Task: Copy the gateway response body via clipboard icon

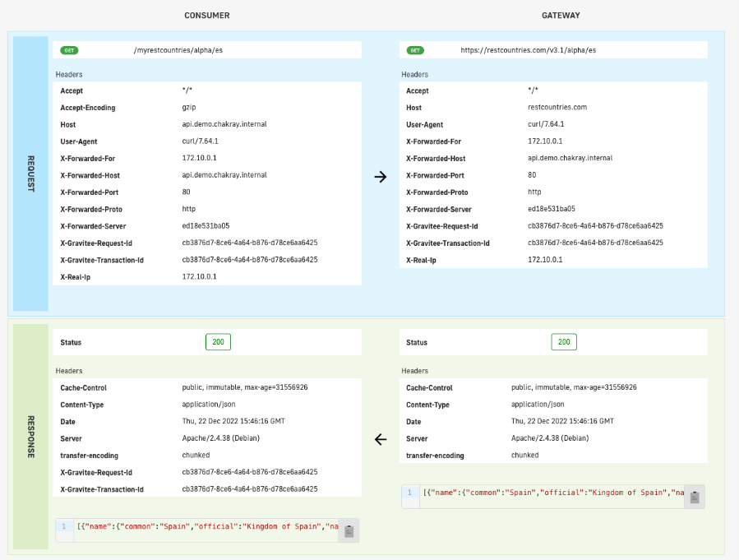Action: 695,497
